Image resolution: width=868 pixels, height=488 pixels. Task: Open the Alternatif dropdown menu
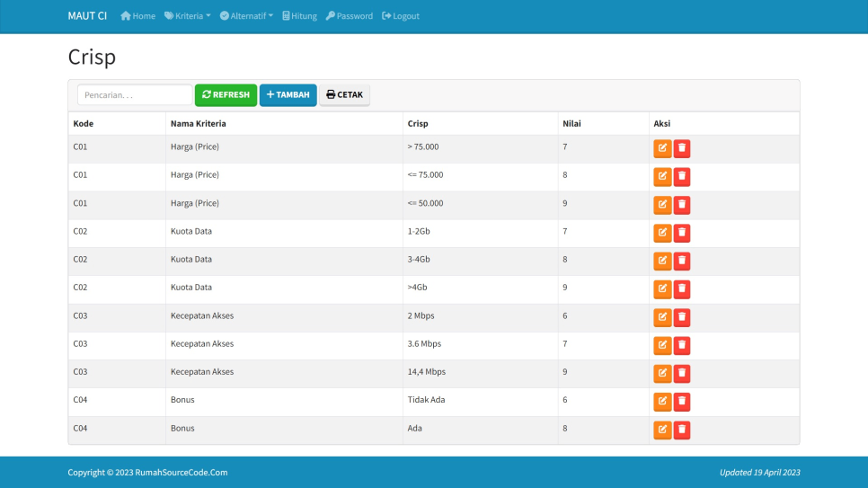(246, 16)
